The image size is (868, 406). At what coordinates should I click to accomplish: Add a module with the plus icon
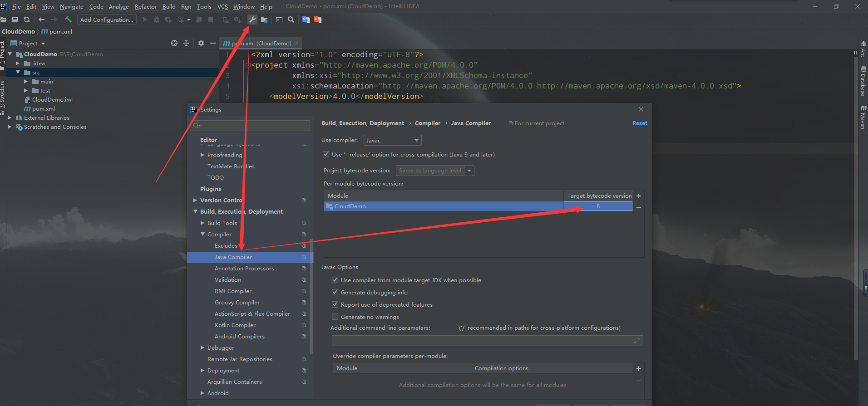[639, 196]
